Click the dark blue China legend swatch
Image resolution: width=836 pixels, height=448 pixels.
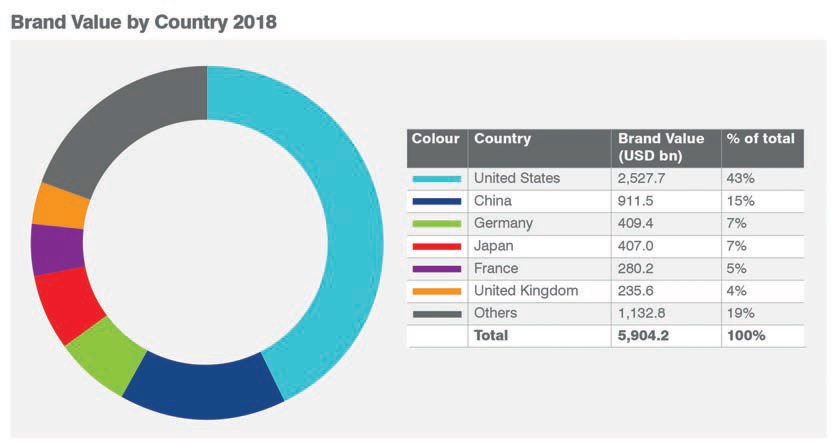click(437, 202)
